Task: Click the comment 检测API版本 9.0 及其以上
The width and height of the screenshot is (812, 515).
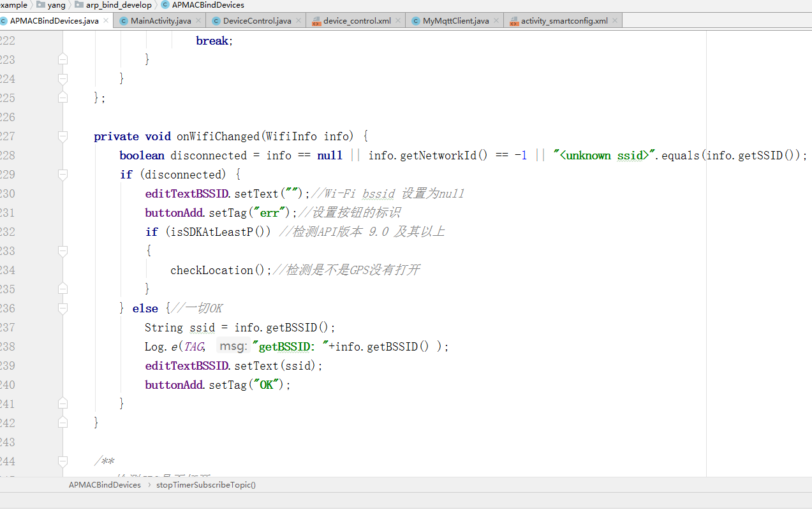Action: [369, 232]
